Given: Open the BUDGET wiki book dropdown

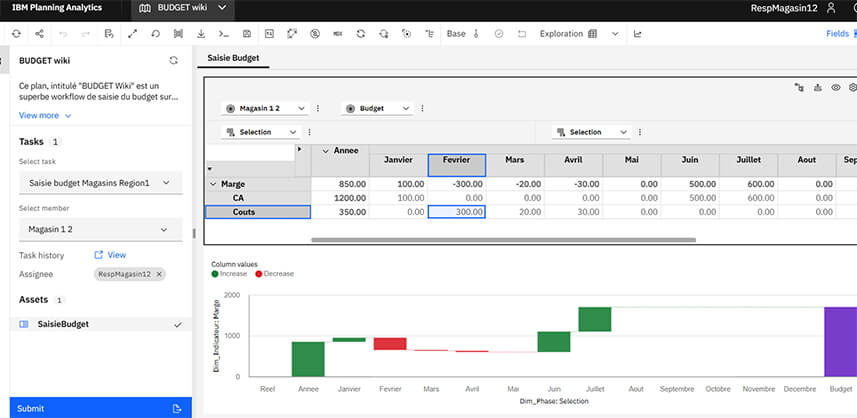Looking at the screenshot, I should click(x=222, y=8).
